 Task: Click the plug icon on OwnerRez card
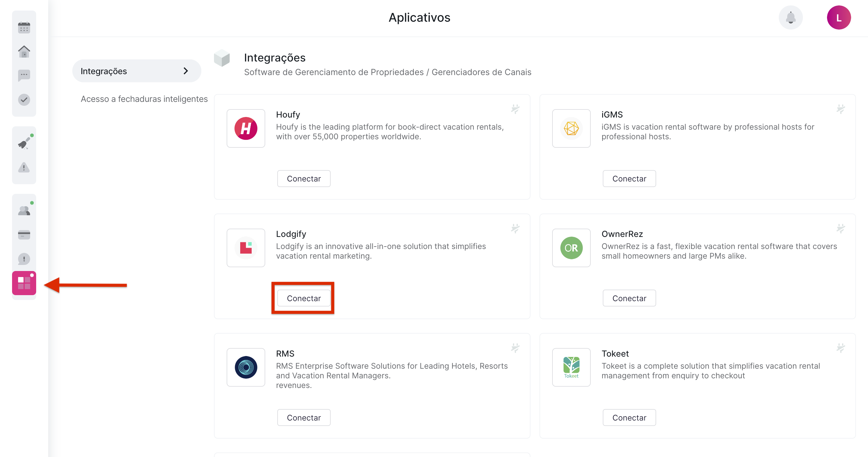point(841,228)
